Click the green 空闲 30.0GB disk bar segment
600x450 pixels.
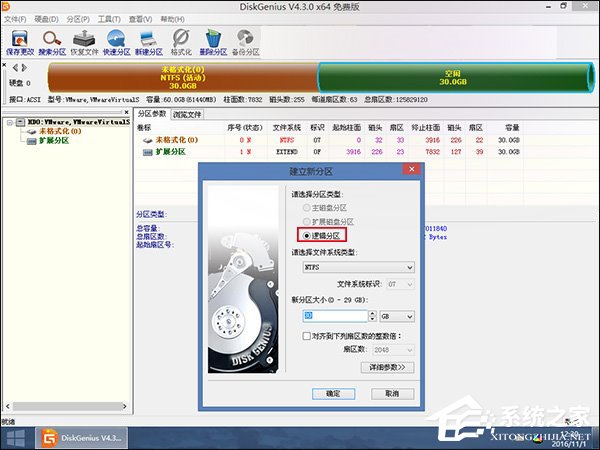pyautogui.click(x=453, y=77)
